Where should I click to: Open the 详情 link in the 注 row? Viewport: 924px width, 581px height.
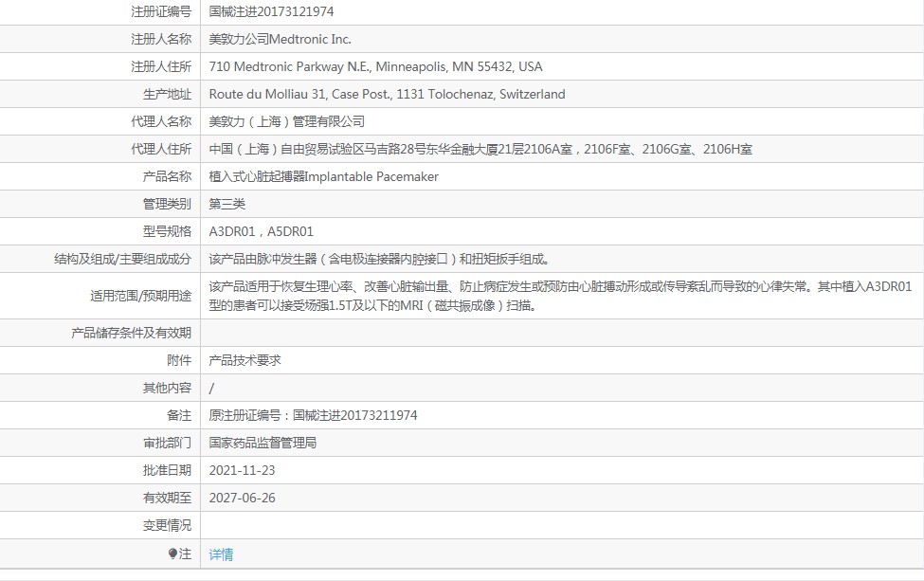click(x=221, y=554)
